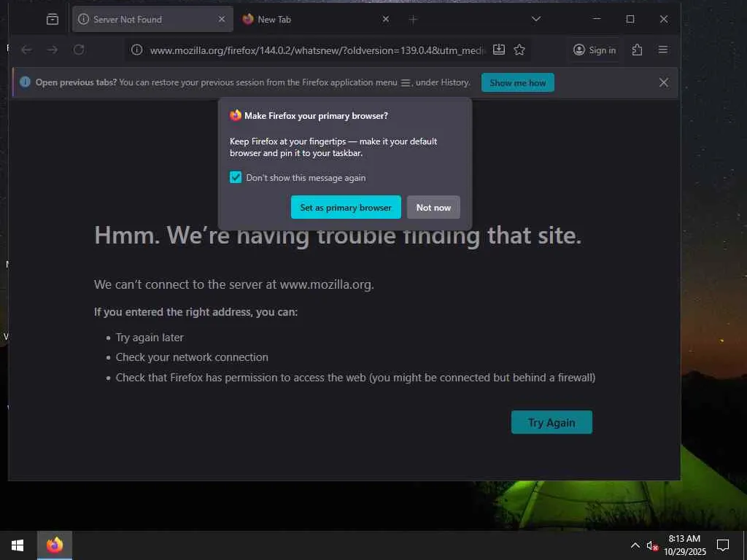Dismiss the Open previous tabs notification
The width and height of the screenshot is (747, 560).
(x=664, y=83)
